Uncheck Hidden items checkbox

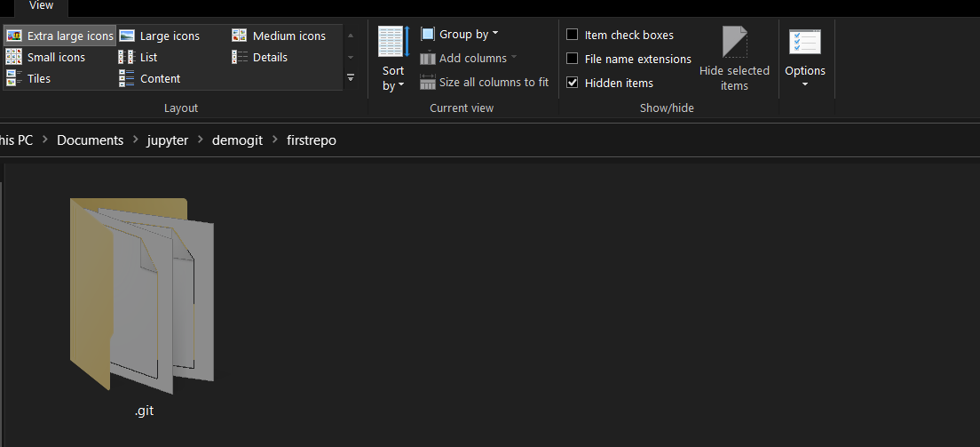(x=573, y=83)
